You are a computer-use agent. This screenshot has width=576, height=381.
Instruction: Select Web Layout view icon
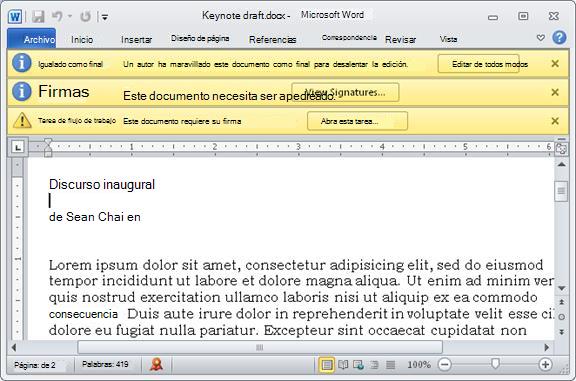click(358, 365)
